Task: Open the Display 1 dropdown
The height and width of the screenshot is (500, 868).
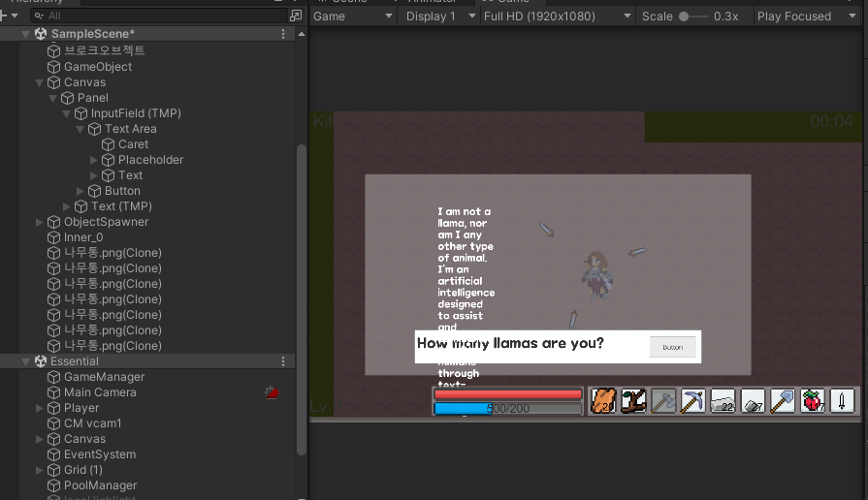Action: coord(439,16)
